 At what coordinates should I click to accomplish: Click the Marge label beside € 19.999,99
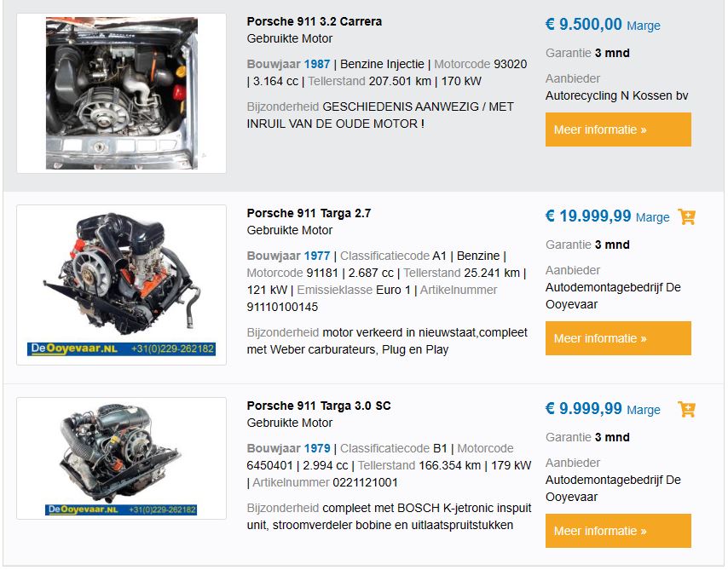pos(653,217)
